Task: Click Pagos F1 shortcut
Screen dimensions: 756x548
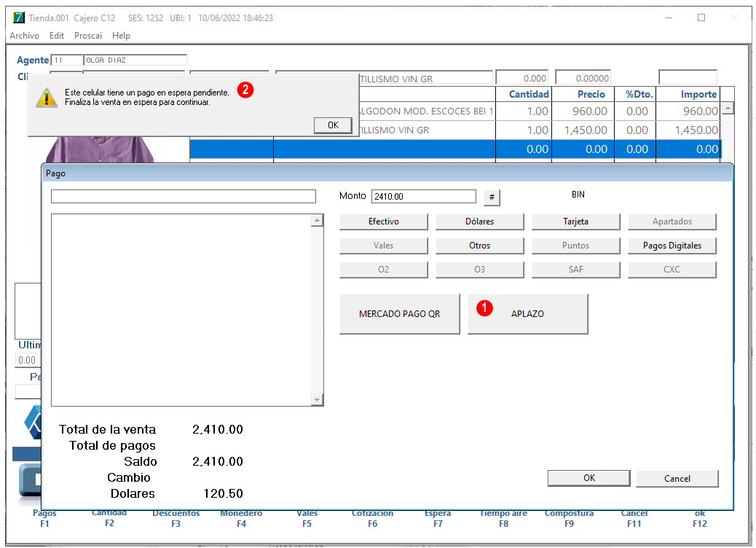Action: tap(44, 519)
